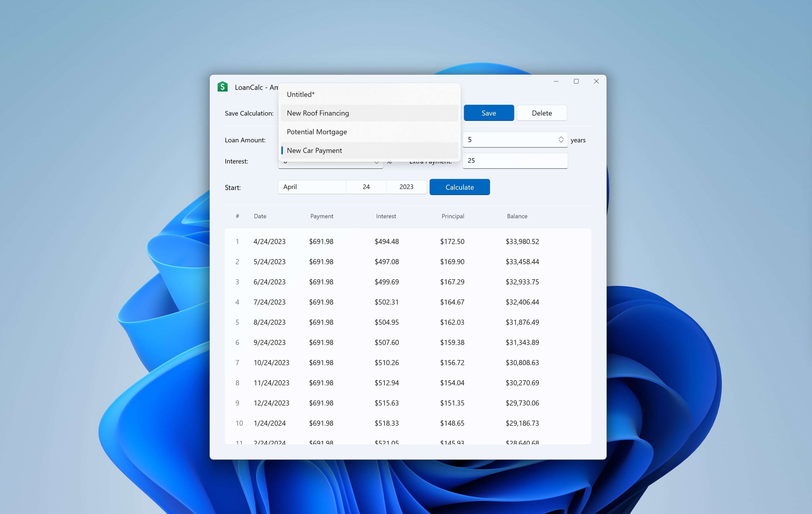
Task: Hit the Calculate button
Action: click(459, 187)
